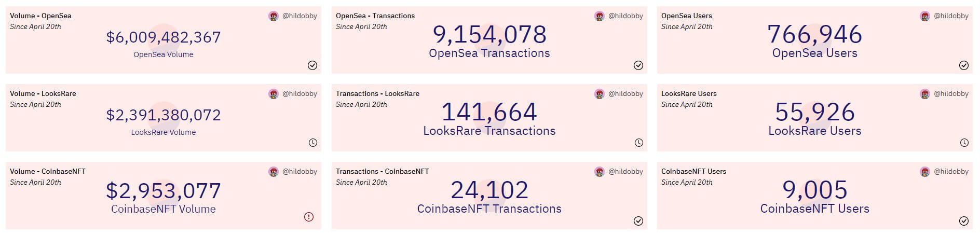Select the 9,005 CoinbaseNFT Users counter

[x=815, y=190]
